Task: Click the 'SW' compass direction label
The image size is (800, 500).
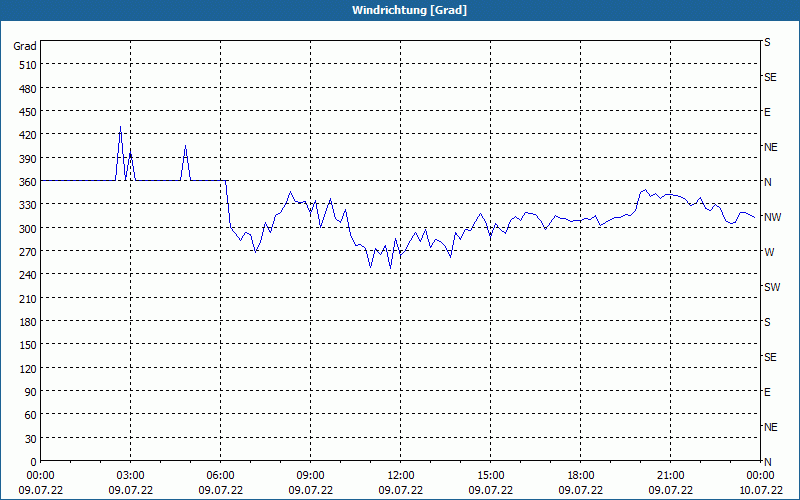Action: (772, 287)
